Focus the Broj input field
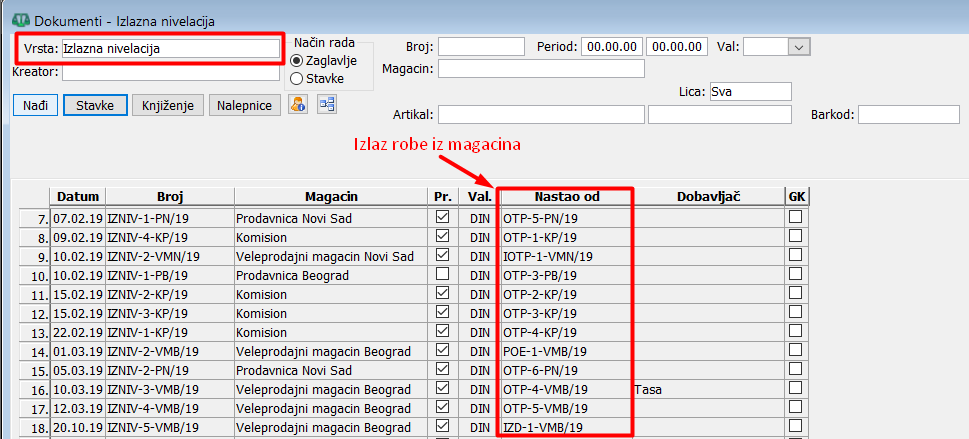The width and height of the screenshot is (969, 439). click(x=481, y=47)
